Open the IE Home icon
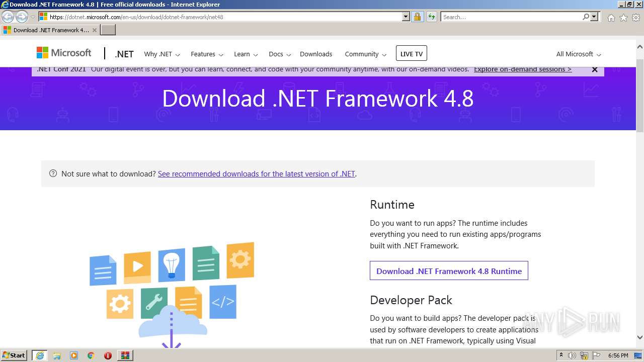This screenshot has height=362, width=644. pyautogui.click(x=611, y=18)
